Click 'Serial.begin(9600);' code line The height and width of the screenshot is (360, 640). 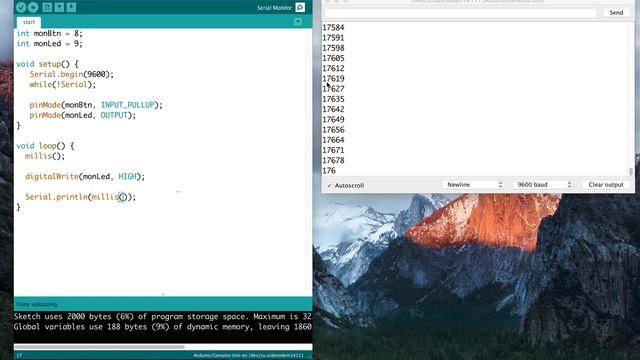71,74
